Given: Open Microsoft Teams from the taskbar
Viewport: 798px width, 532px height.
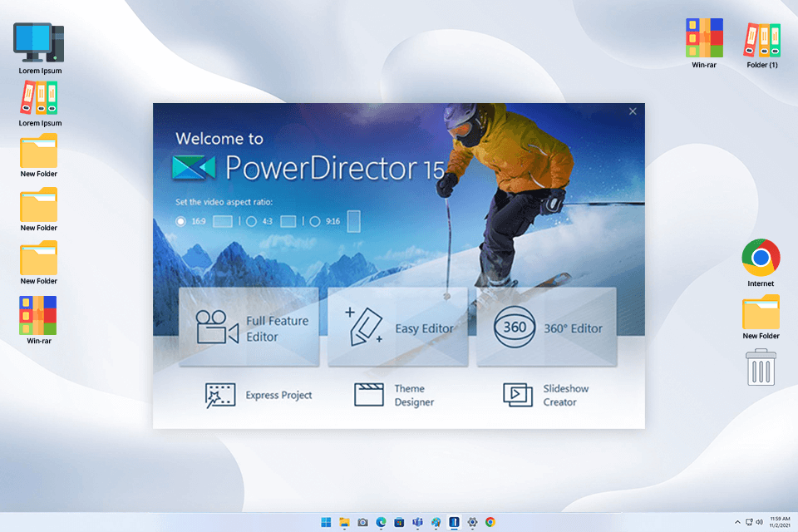Looking at the screenshot, I should tap(418, 522).
